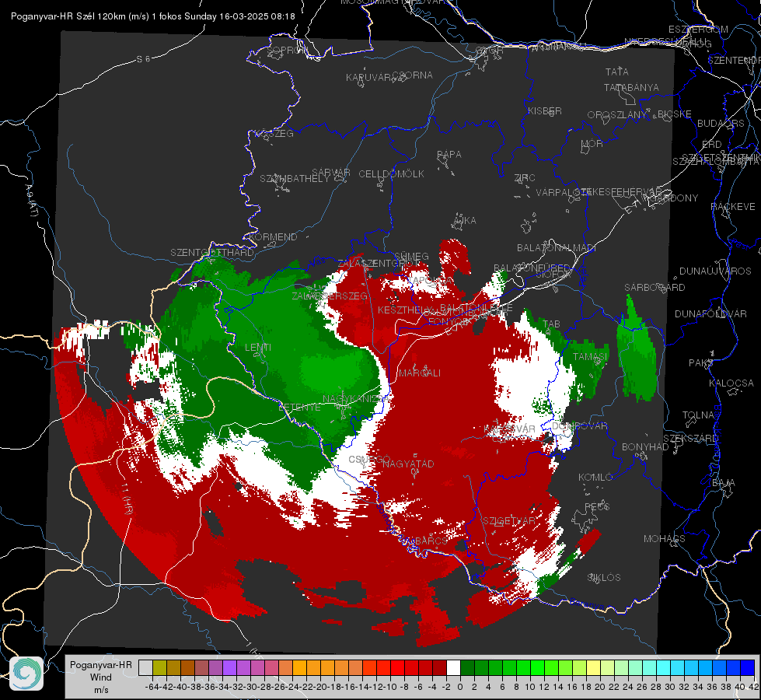Screen dimensions: 761x700
Task: Click the S 6 road label
Action: tap(143, 59)
